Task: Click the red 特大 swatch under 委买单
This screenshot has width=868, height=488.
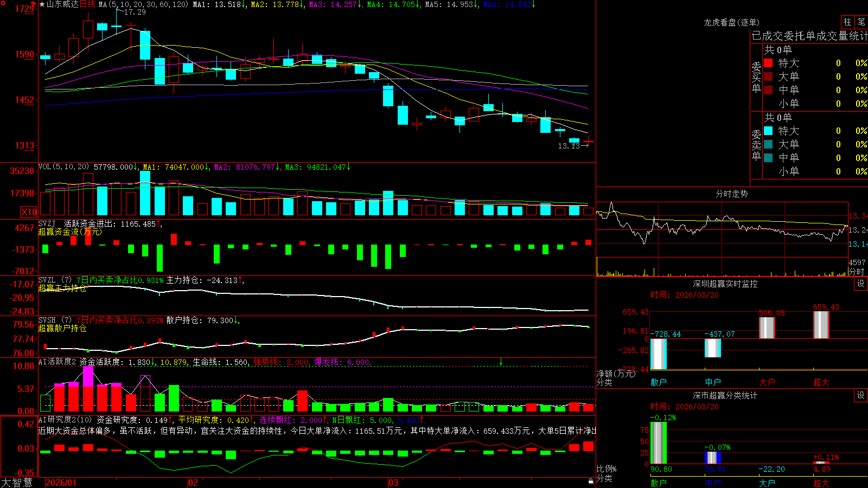Action: pos(768,63)
